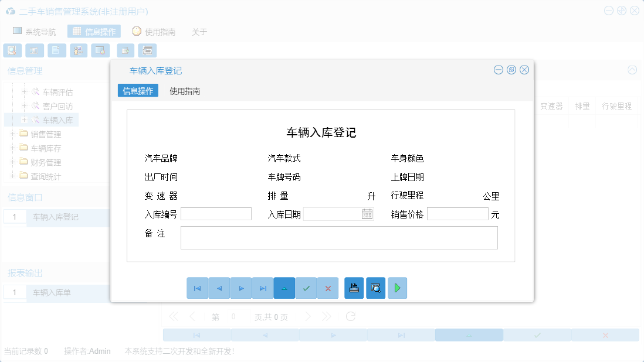Screen dimensions: 644x362
Task: Click the print preview icon
Action: point(375,288)
